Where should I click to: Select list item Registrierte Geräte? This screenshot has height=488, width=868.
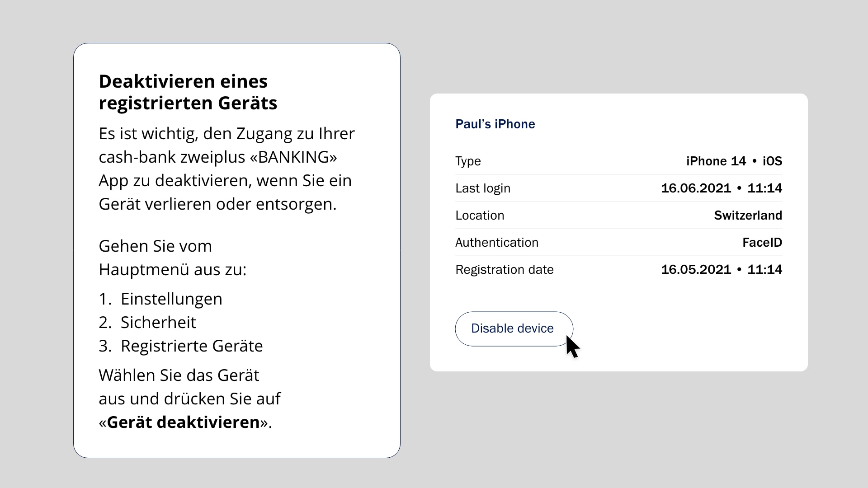point(192,346)
